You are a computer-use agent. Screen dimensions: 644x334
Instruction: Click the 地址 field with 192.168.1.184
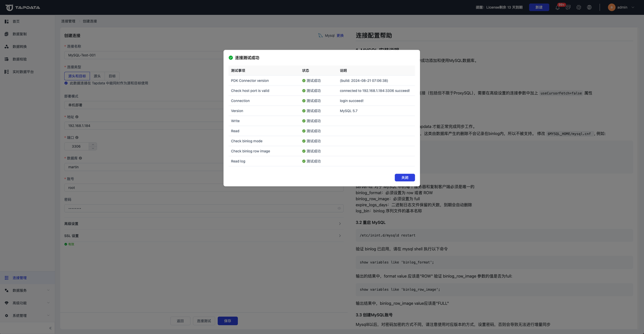(x=204, y=126)
